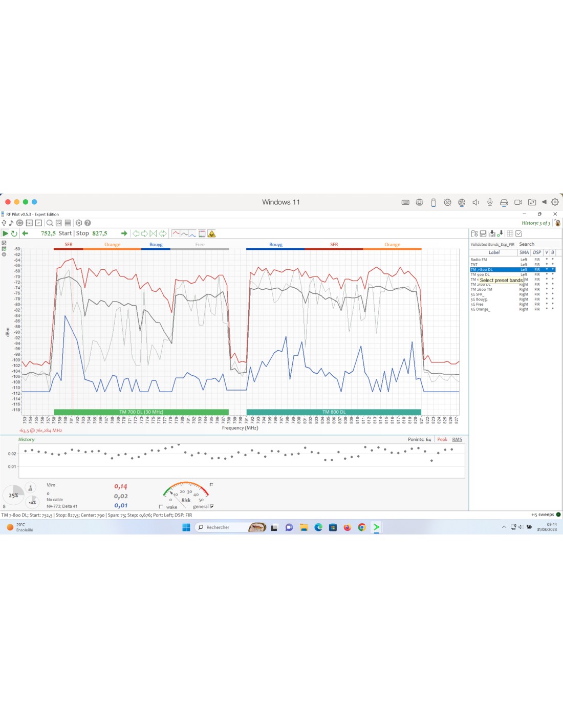Click the TM 700 DL (30 MHz) band bar

click(x=141, y=412)
